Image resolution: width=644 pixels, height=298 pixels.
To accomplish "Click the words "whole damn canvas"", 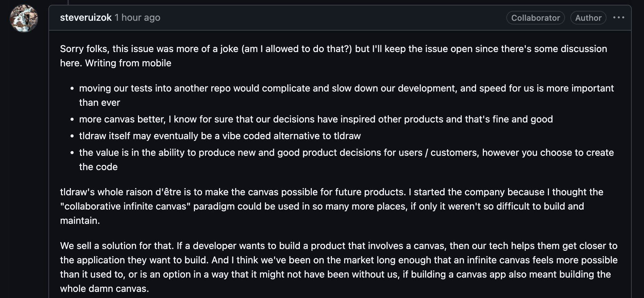I will click(x=104, y=289).
